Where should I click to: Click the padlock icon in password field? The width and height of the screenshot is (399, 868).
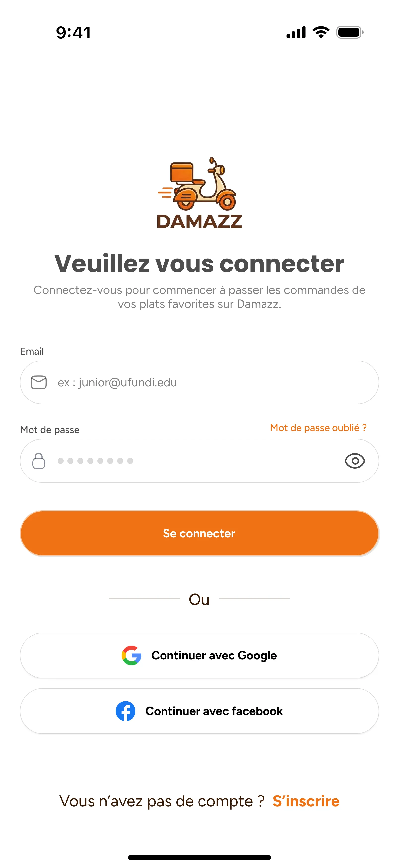click(39, 461)
